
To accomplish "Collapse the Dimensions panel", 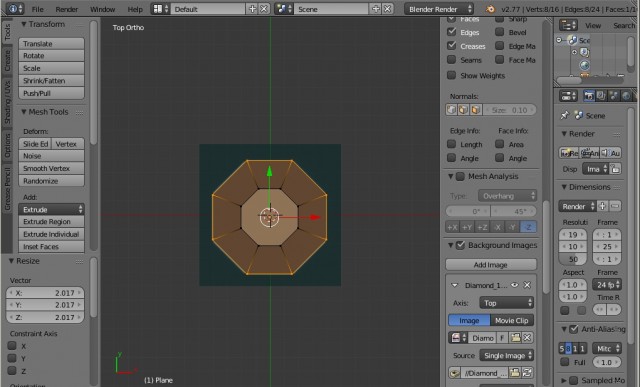I will pos(564,187).
